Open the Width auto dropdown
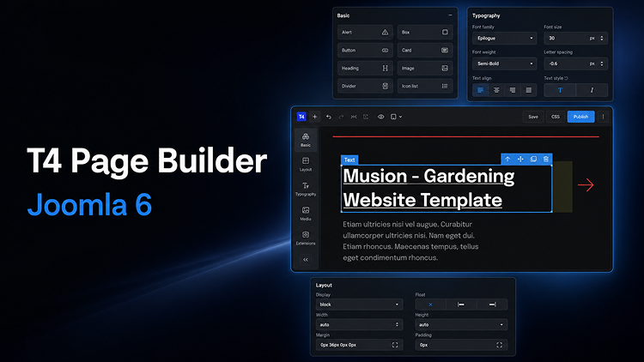Viewport: 644px width, 362px height. [360, 324]
